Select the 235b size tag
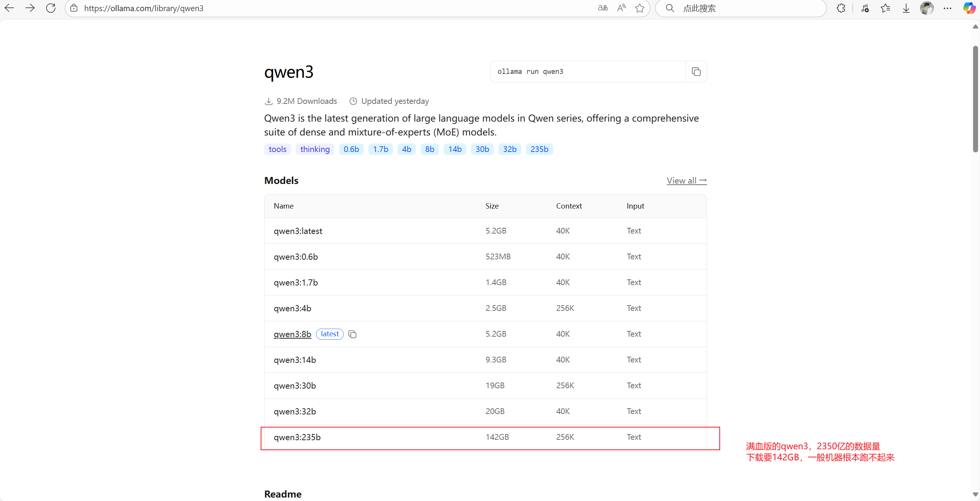This screenshot has width=980, height=501. (539, 149)
